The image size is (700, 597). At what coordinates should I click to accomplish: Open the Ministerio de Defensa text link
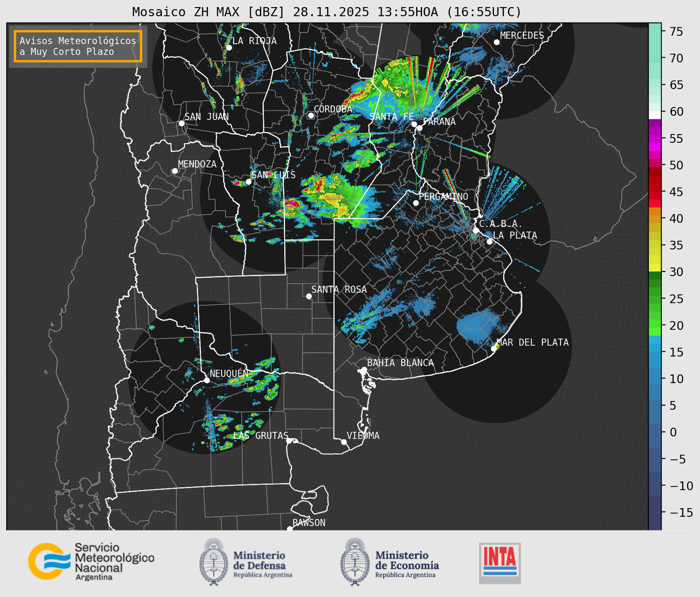[x=263, y=564]
